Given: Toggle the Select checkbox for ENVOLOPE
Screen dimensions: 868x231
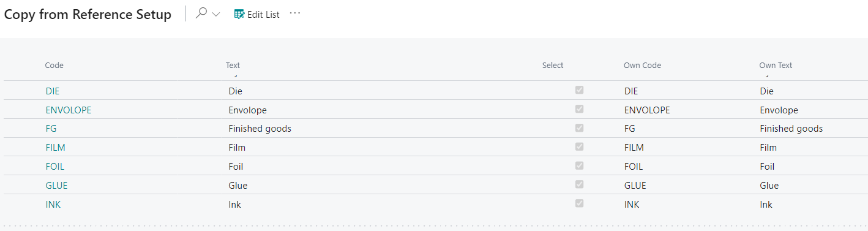Looking at the screenshot, I should click(579, 109).
